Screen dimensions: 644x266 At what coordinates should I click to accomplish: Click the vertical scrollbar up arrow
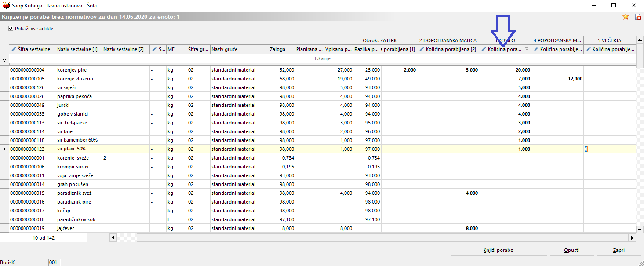click(x=640, y=40)
